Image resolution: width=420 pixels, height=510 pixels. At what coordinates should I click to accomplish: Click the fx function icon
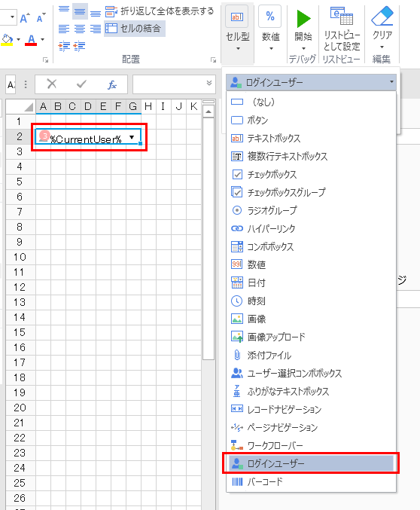click(112, 85)
